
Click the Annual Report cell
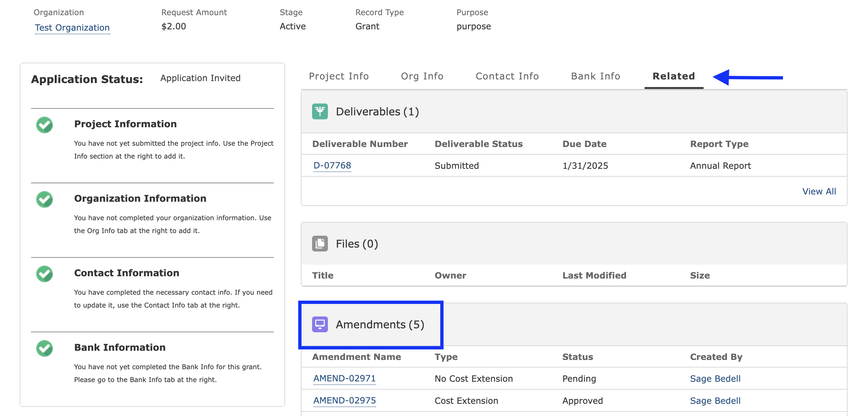tap(720, 165)
